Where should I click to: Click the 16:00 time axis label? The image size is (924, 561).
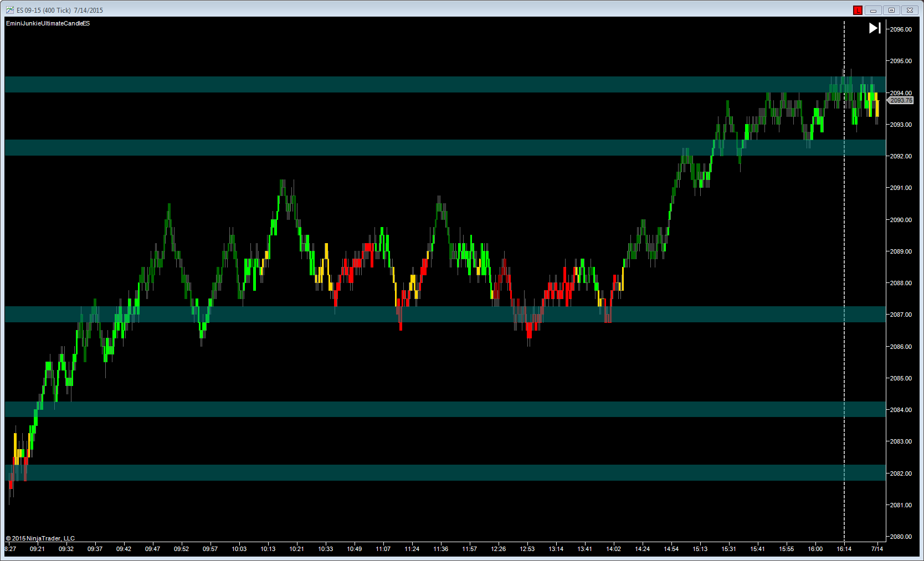815,549
